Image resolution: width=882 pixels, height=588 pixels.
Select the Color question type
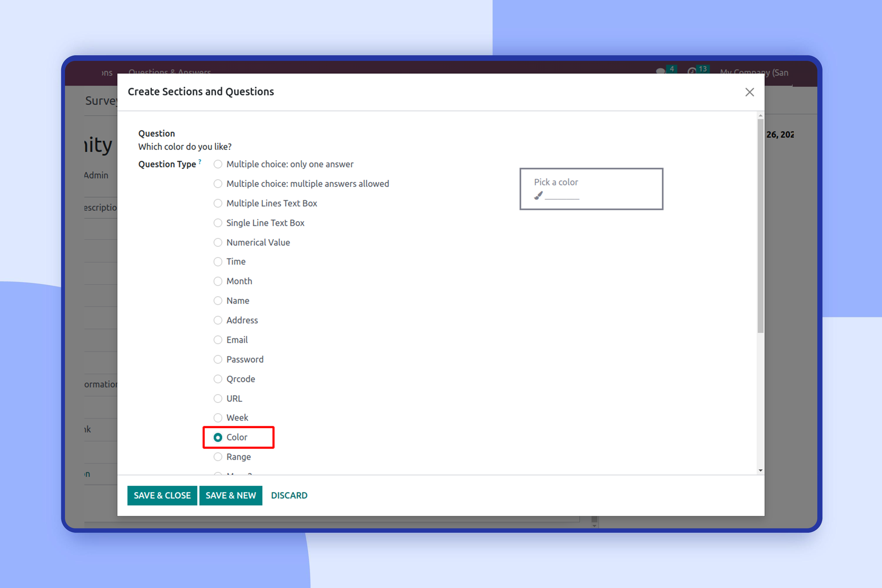[x=218, y=437]
